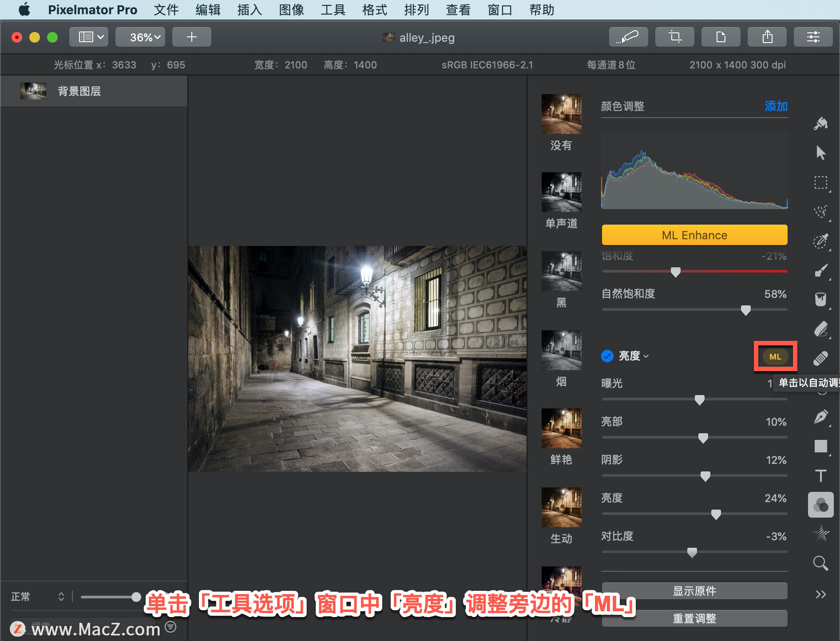Click the 阴影 slider handle
The image size is (840, 641).
[x=705, y=476]
